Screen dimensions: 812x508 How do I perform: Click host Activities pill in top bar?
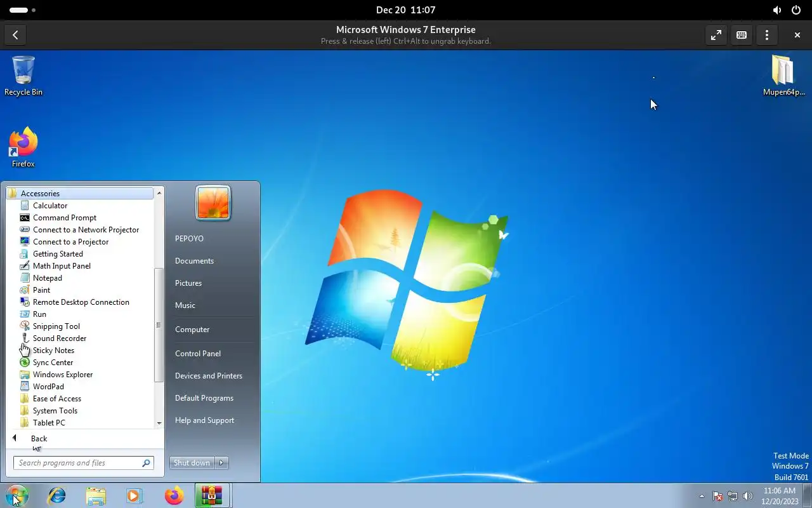coord(22,10)
